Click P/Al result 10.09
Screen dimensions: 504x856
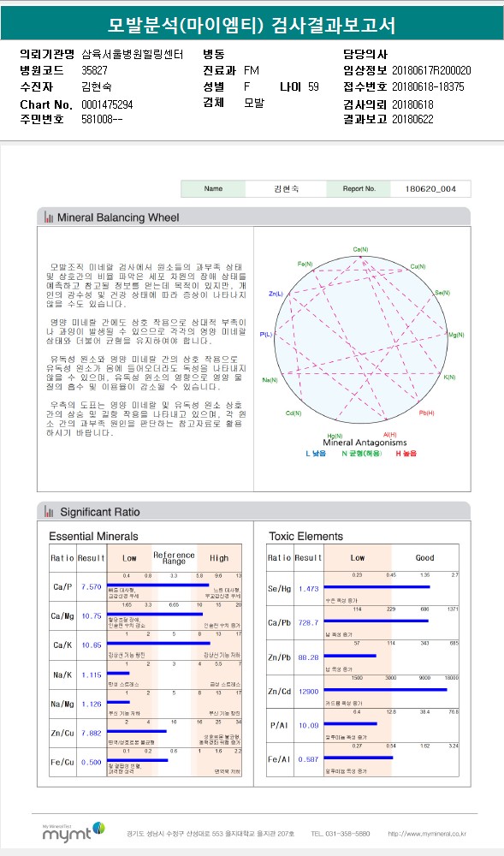[x=308, y=726]
